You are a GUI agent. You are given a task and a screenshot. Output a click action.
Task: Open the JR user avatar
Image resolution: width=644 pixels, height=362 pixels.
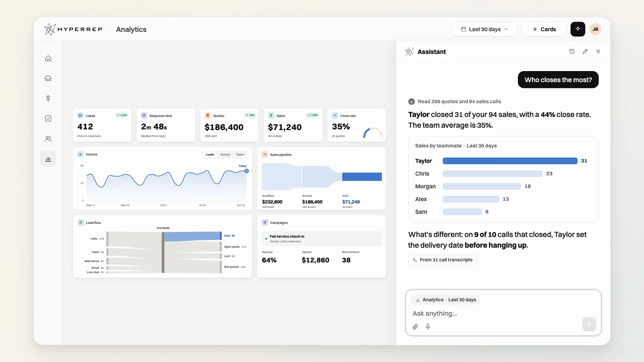(x=595, y=29)
